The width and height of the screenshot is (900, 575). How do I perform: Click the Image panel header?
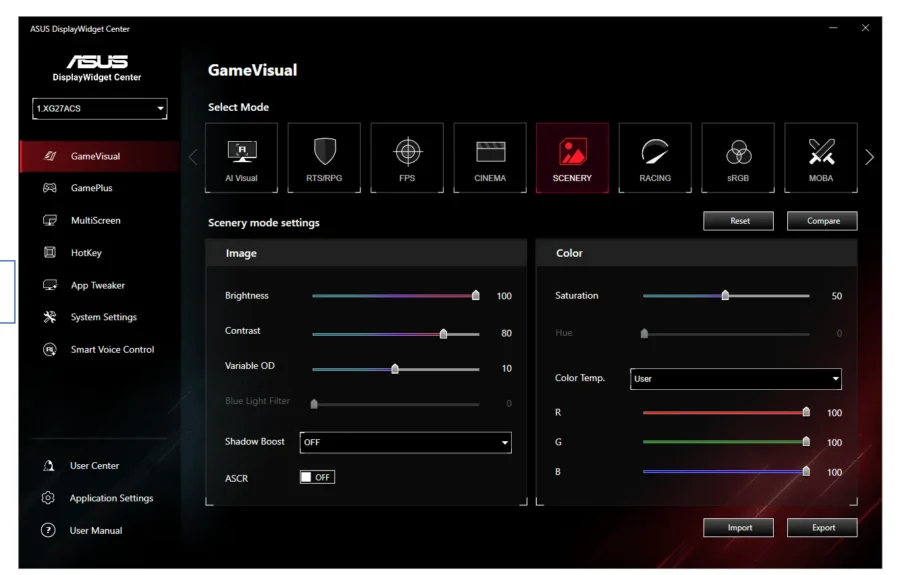click(366, 253)
